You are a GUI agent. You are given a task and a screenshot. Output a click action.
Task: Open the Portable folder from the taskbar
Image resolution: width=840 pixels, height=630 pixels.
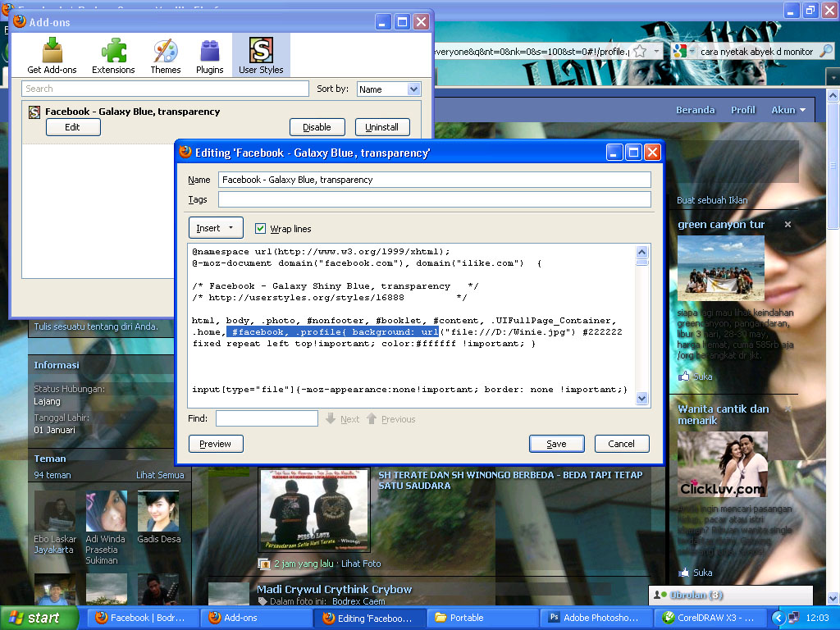(482, 618)
